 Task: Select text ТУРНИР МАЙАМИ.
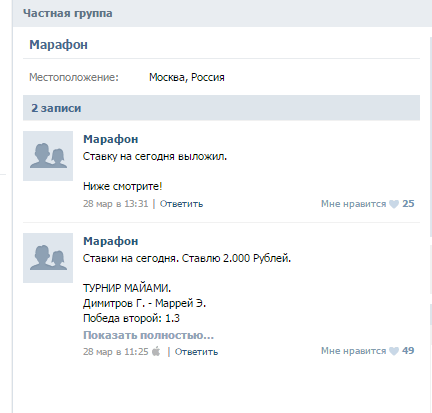coord(127,288)
